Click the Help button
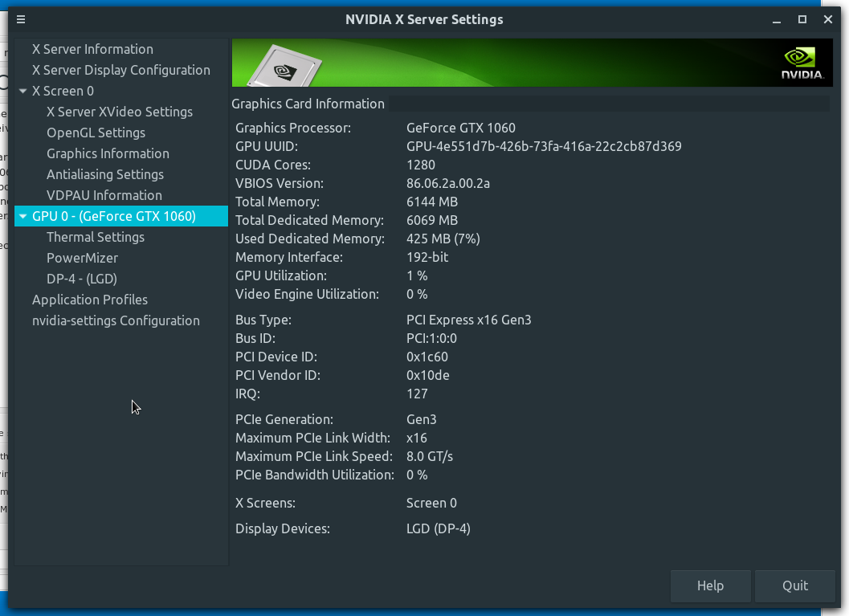The image size is (849, 616). click(710, 585)
